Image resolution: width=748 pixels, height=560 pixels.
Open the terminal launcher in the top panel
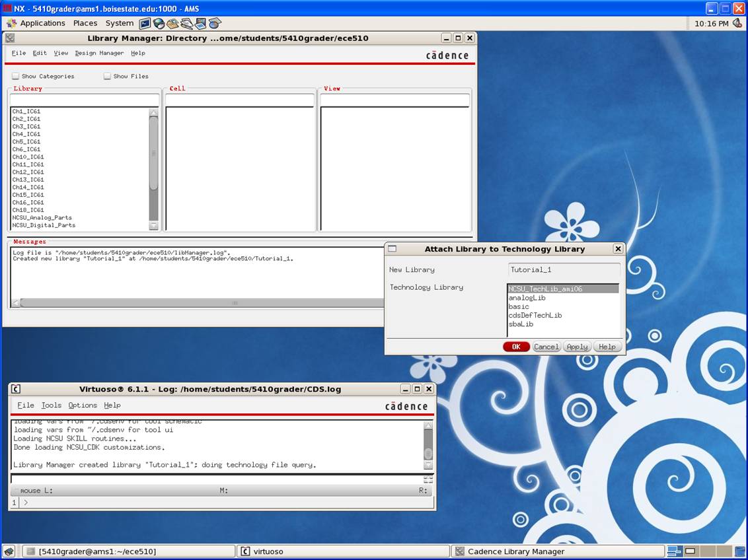pos(145,23)
